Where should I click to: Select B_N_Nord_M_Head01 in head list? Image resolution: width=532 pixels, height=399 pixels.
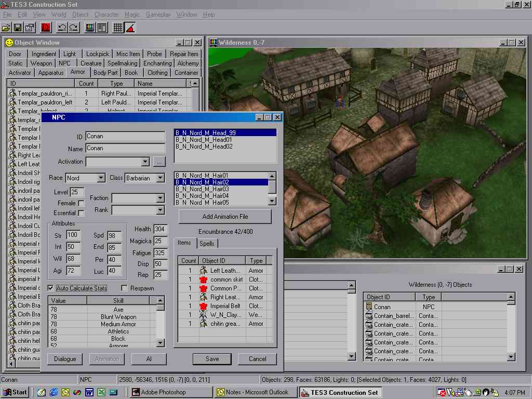tap(225, 140)
